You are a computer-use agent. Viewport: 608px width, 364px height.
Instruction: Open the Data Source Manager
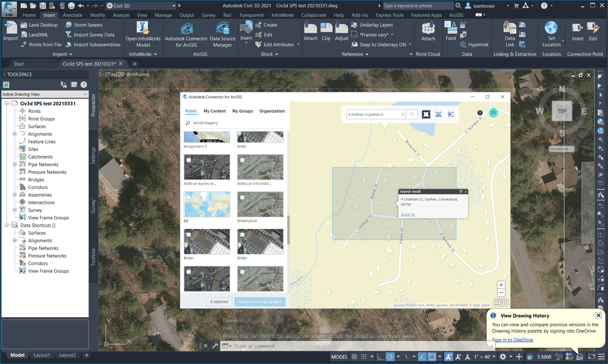click(222, 34)
